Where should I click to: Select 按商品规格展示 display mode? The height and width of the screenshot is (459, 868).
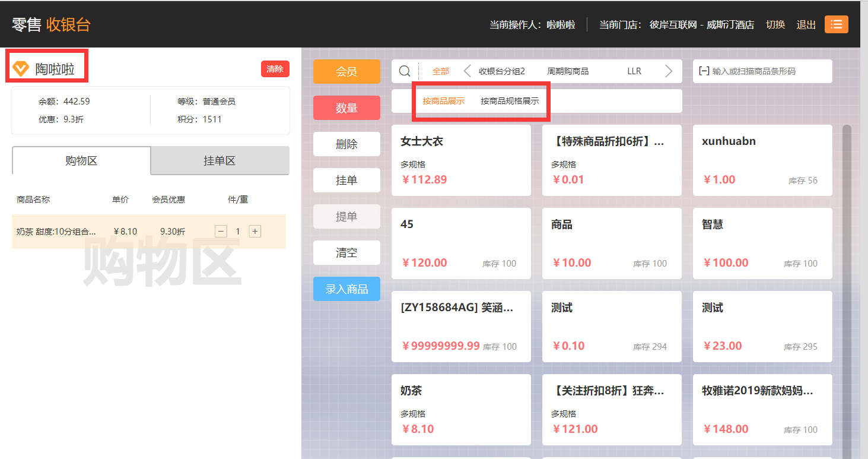click(x=510, y=101)
